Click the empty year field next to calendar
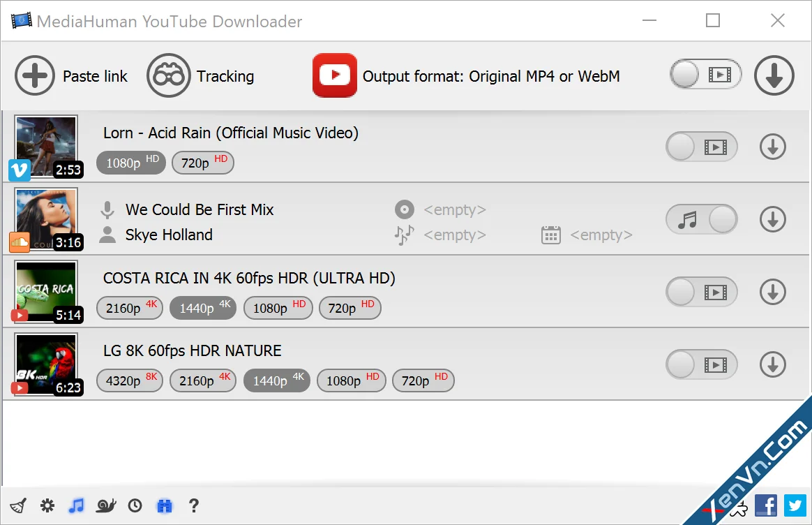Image resolution: width=812 pixels, height=525 pixels. tap(601, 235)
